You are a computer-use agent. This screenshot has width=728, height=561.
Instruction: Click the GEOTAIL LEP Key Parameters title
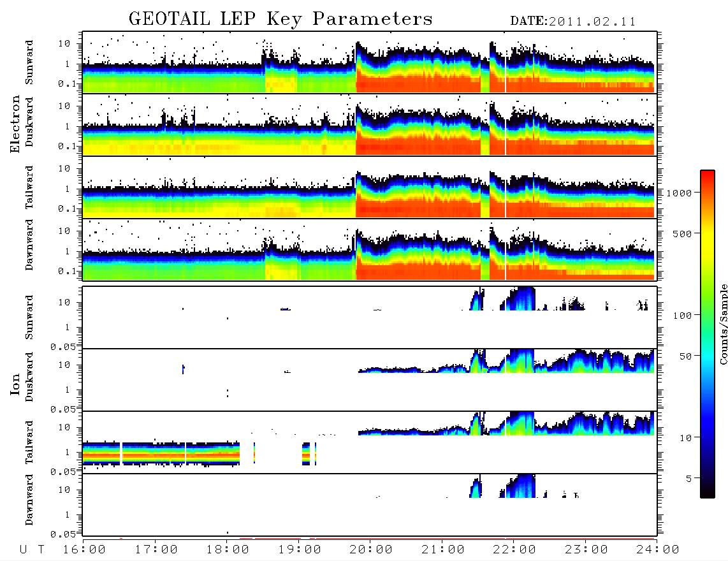(280, 19)
